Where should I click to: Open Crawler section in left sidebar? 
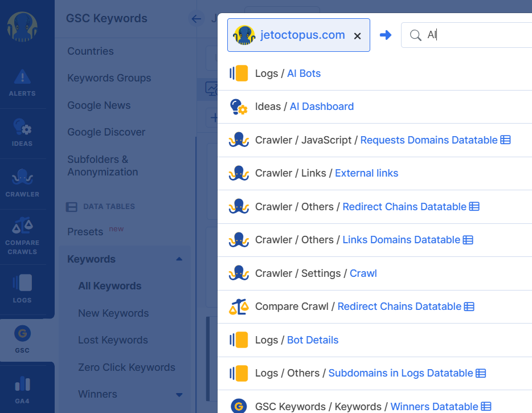[22, 183]
